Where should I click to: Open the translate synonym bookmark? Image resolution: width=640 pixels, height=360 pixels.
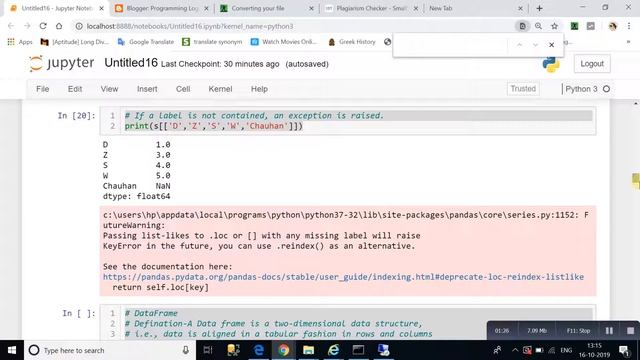(x=212, y=42)
